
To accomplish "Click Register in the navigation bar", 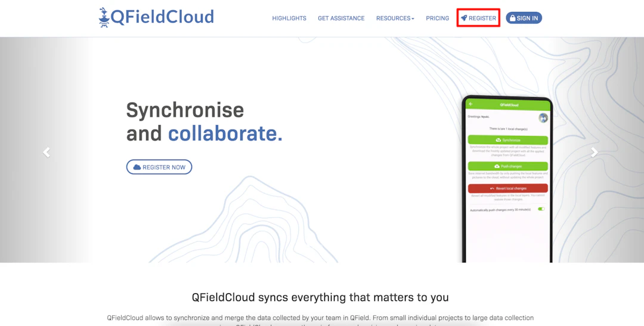I will click(x=478, y=18).
